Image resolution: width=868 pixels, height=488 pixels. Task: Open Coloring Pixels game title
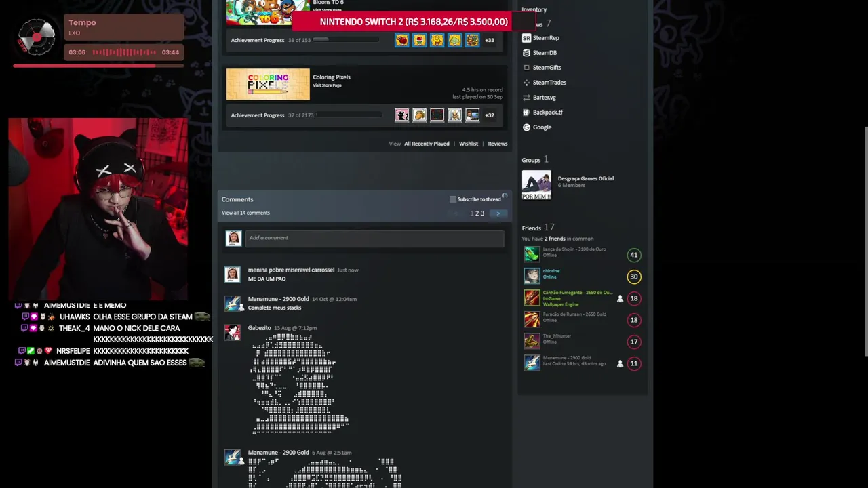(332, 77)
